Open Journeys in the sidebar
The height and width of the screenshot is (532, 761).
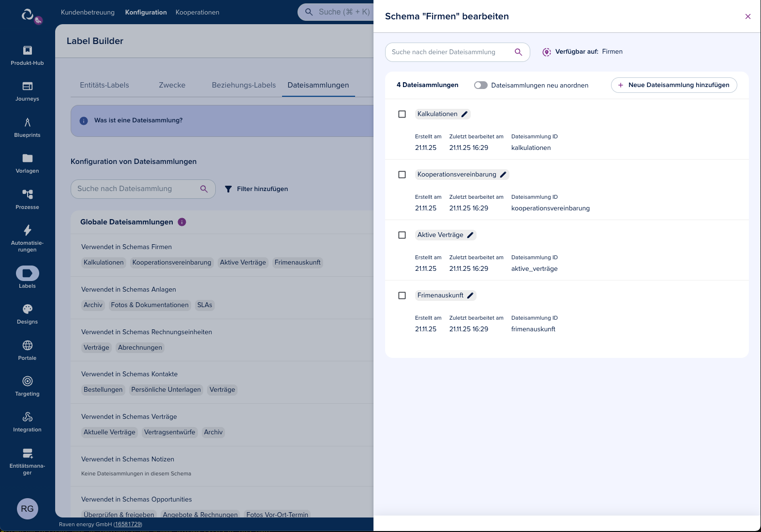[28, 86]
